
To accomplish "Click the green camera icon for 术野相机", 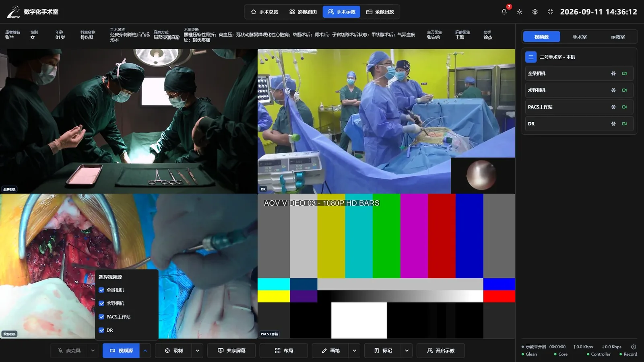I will point(624,90).
